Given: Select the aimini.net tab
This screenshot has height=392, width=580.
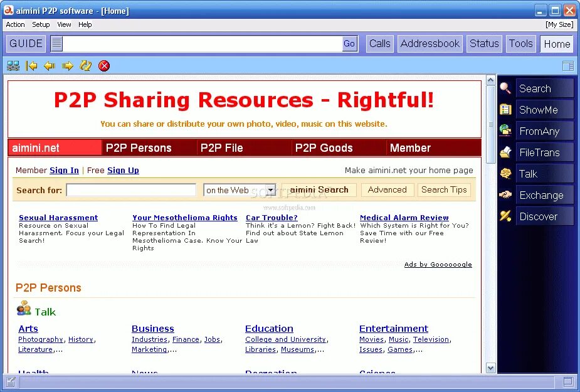Looking at the screenshot, I should [x=55, y=148].
